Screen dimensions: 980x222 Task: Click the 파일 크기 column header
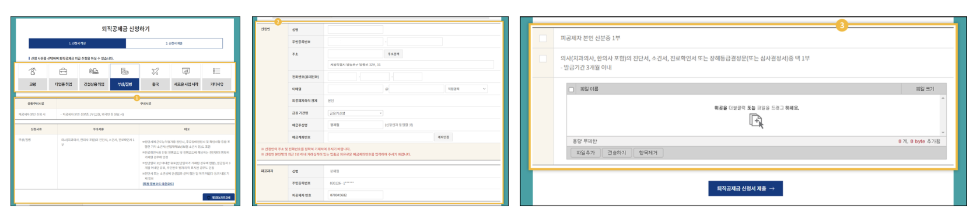coord(925,89)
